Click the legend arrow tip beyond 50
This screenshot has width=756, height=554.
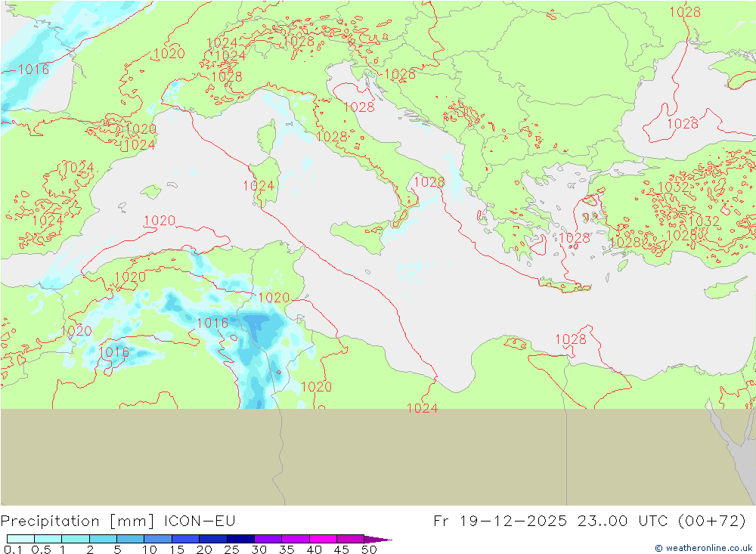click(x=379, y=540)
